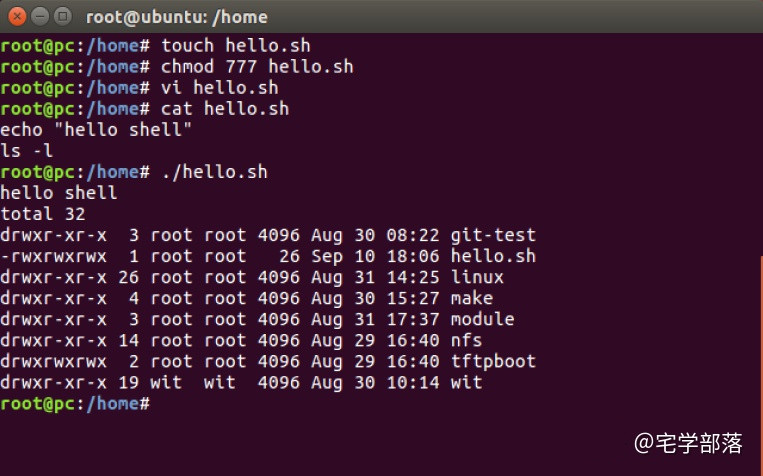The image size is (763, 476).
Task: Click the linux directory name
Action: (477, 277)
